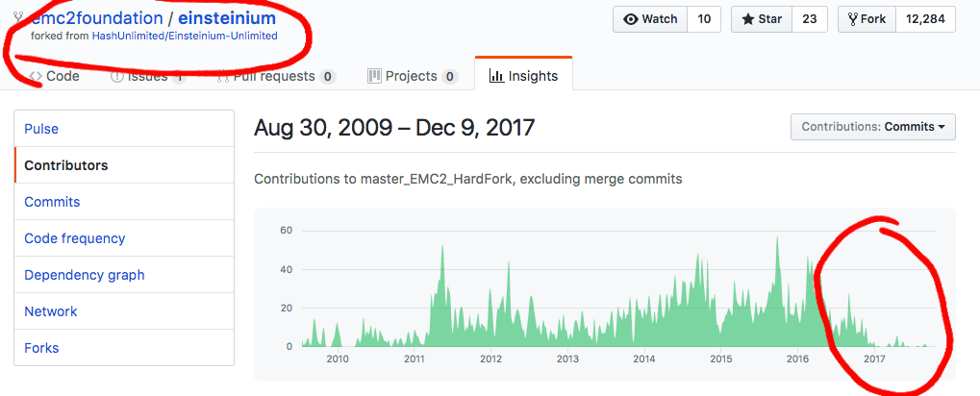Open the forks count 12,284

pos(925,19)
